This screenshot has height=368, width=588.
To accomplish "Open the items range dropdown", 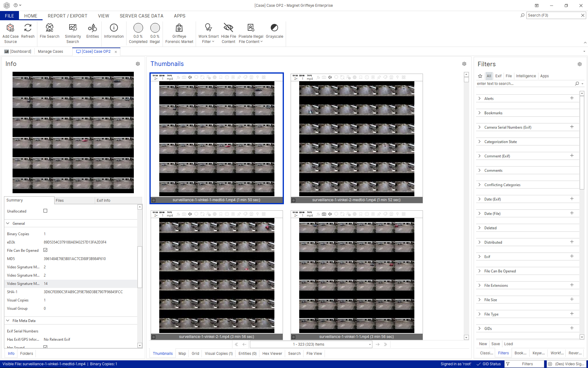I will point(370,344).
